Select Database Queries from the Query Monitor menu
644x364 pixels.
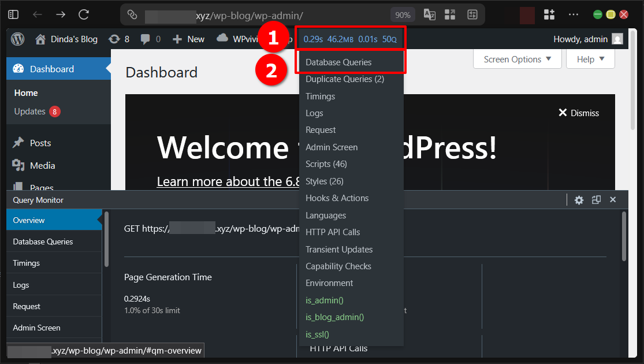tap(338, 62)
